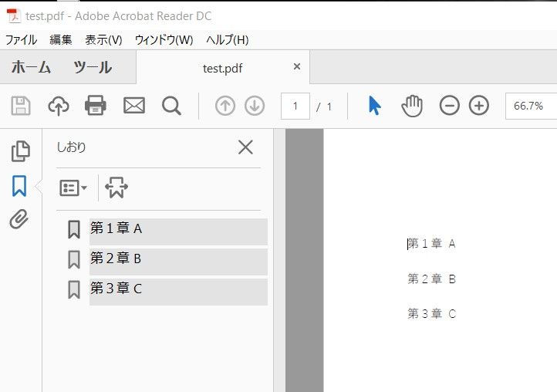The height and width of the screenshot is (392, 557).
Task: Go to previous page arrow
Action: coord(225,106)
